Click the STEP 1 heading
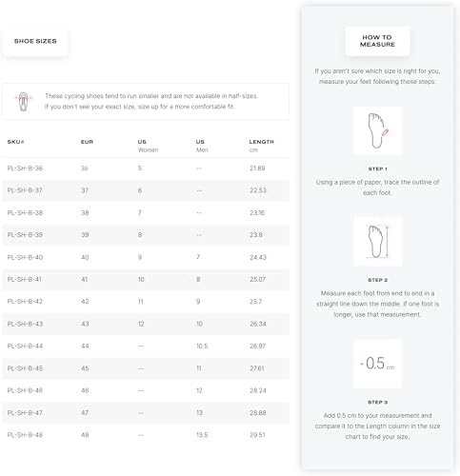460x476 pixels. point(377,169)
